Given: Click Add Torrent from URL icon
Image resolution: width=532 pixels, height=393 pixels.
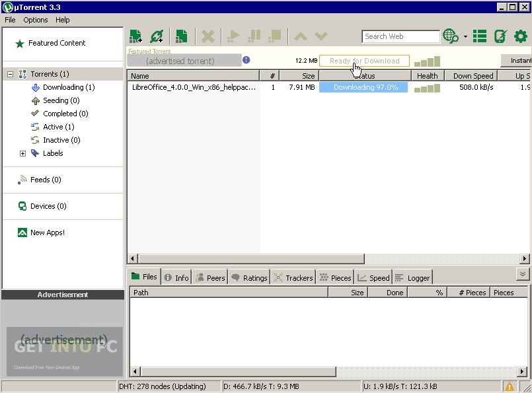Looking at the screenshot, I should [157, 36].
